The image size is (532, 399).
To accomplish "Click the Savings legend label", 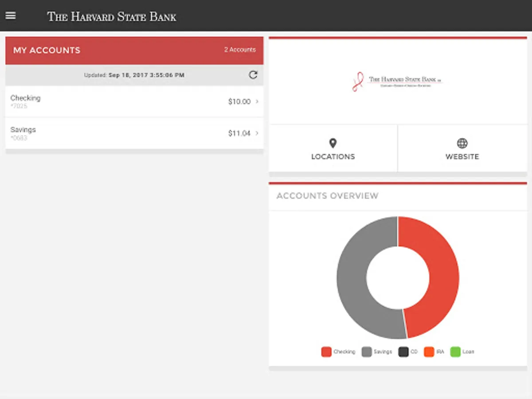I will coord(383,352).
